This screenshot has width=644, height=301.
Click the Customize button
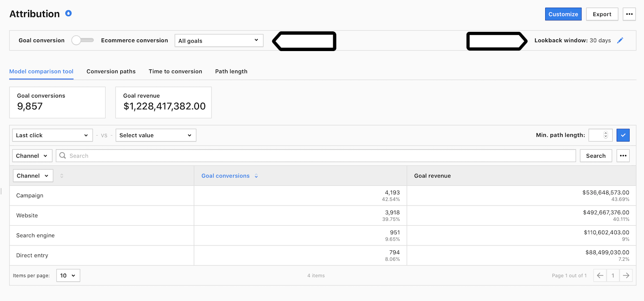563,14
